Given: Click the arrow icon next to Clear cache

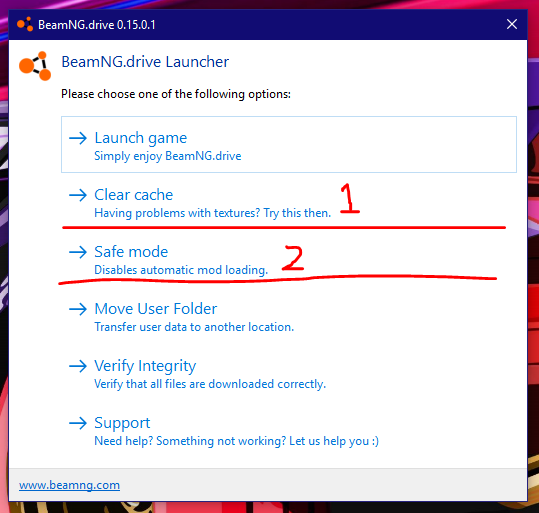Looking at the screenshot, I should 78,195.
